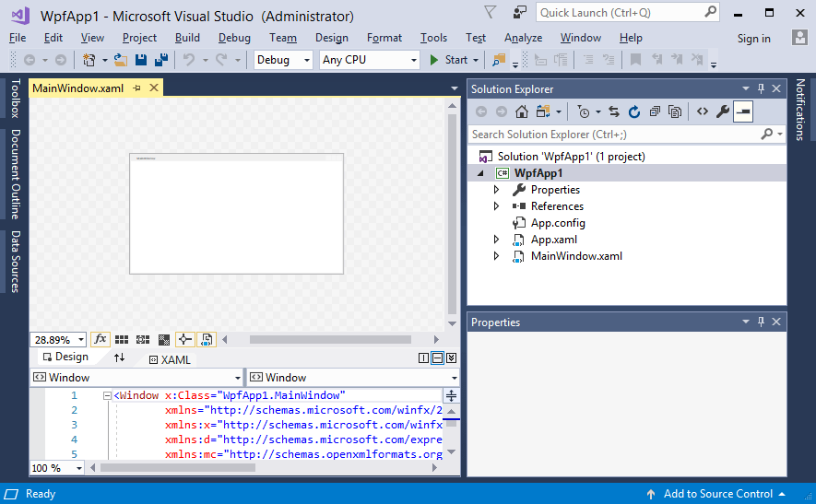
Task: Click the View Code icon in Solution Explorer
Action: (703, 111)
